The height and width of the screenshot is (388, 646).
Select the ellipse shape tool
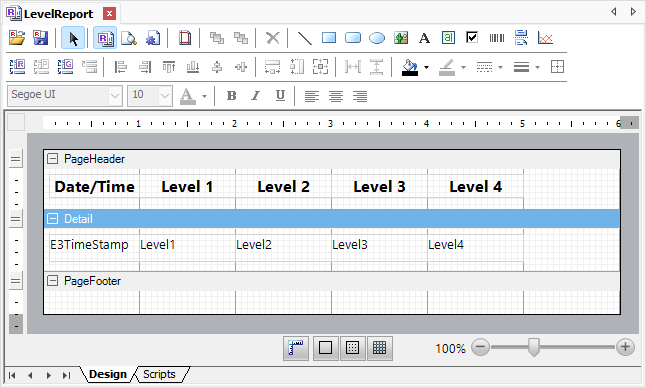377,38
